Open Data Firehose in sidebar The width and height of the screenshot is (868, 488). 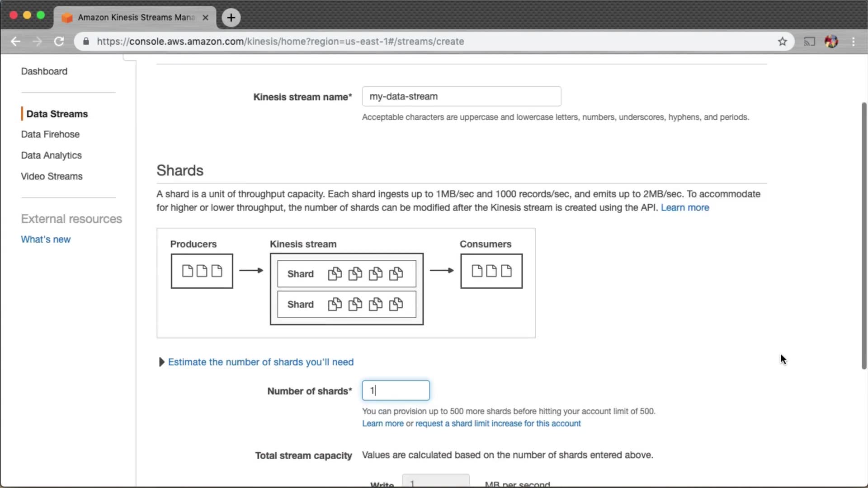point(50,134)
